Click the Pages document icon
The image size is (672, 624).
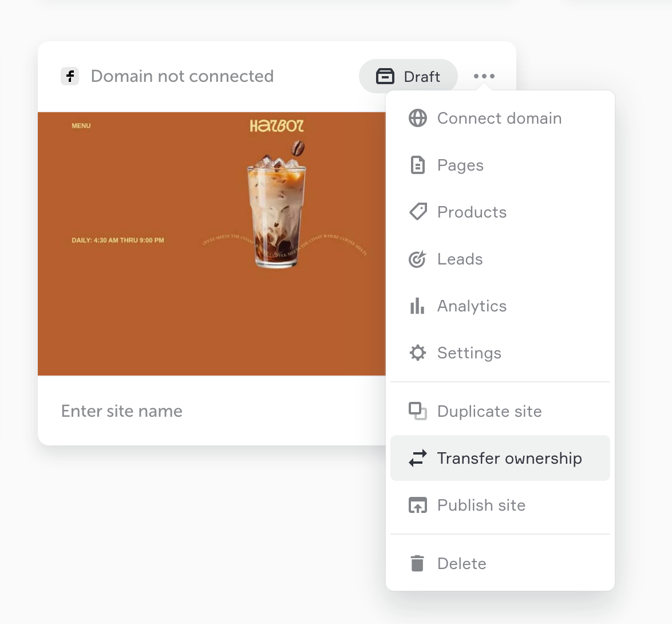click(417, 165)
